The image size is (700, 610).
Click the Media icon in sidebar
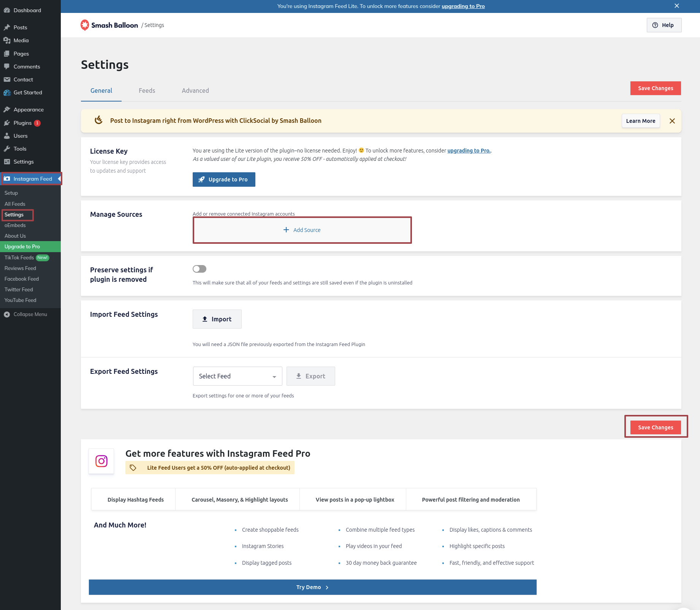pyautogui.click(x=7, y=40)
